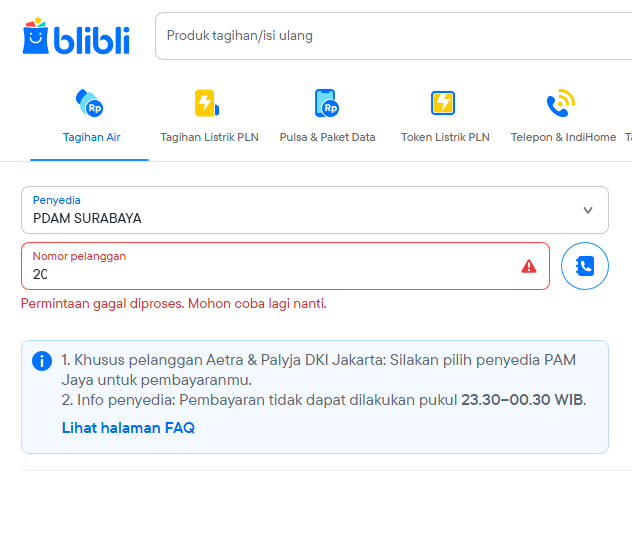Click the Pulsa & Paket Data phone icon
Screen dimensions: 632x558
click(326, 103)
